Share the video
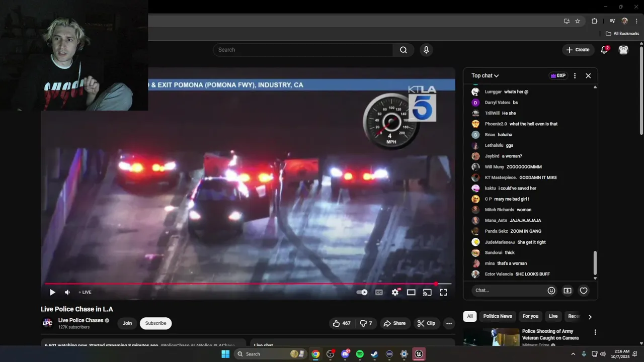Image resolution: width=644 pixels, height=362 pixels. [x=394, y=323]
